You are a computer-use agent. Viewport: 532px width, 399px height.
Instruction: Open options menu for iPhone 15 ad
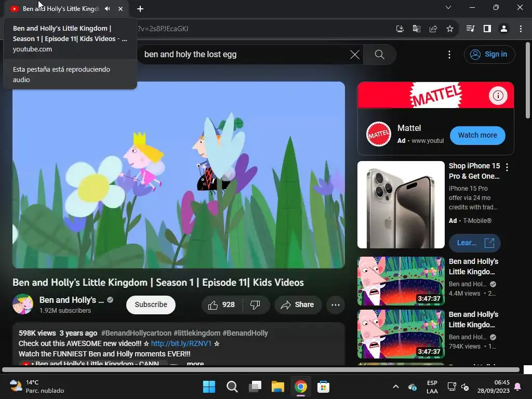(507, 167)
